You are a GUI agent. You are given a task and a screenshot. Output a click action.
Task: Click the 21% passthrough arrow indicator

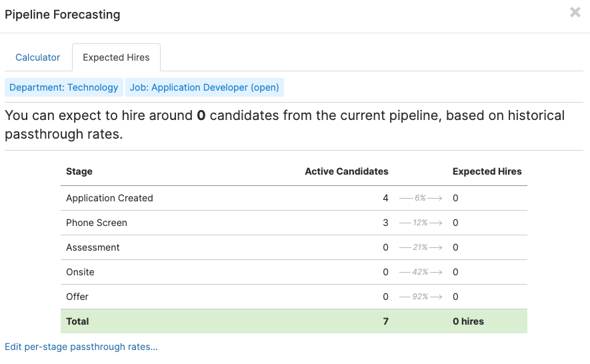tap(421, 247)
